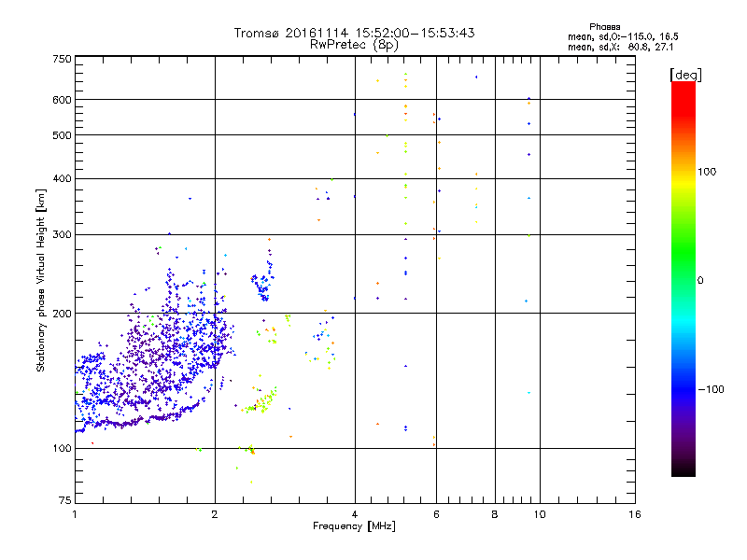Click the x-axis tick label '8'
Viewport: 747px width, 560px height.
[495, 514]
